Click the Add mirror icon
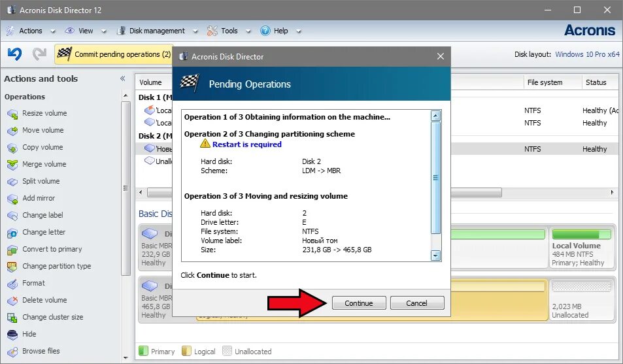This screenshot has height=364, width=623. [12, 199]
